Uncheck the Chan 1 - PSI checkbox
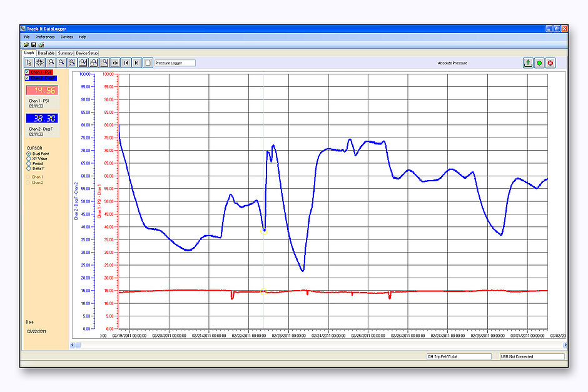The image size is (588, 392). click(26, 73)
